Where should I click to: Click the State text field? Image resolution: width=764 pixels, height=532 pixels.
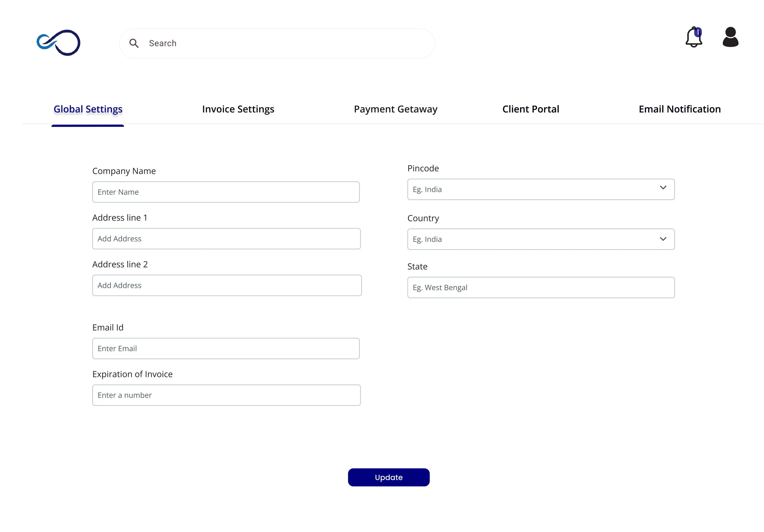(x=541, y=287)
